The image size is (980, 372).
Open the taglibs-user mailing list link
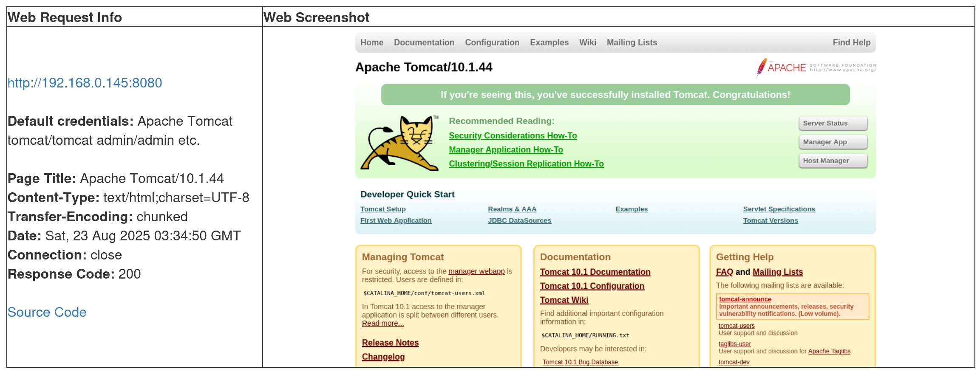pos(735,344)
